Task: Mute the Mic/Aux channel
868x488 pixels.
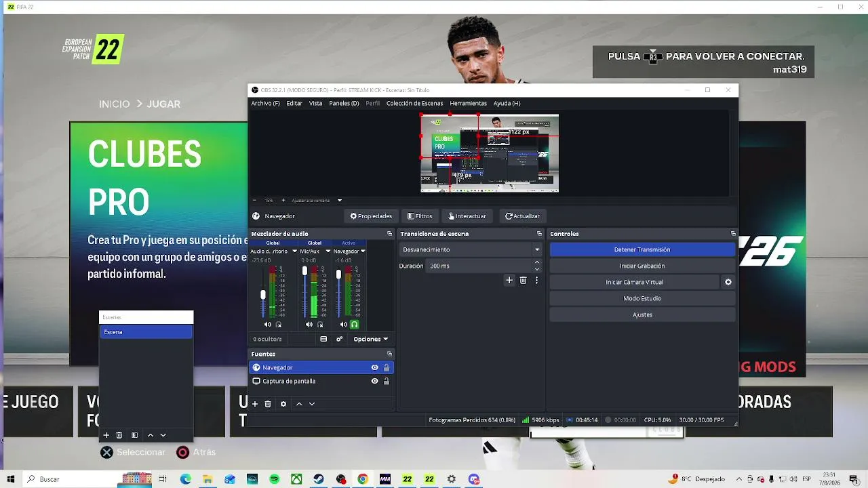Action: click(309, 325)
